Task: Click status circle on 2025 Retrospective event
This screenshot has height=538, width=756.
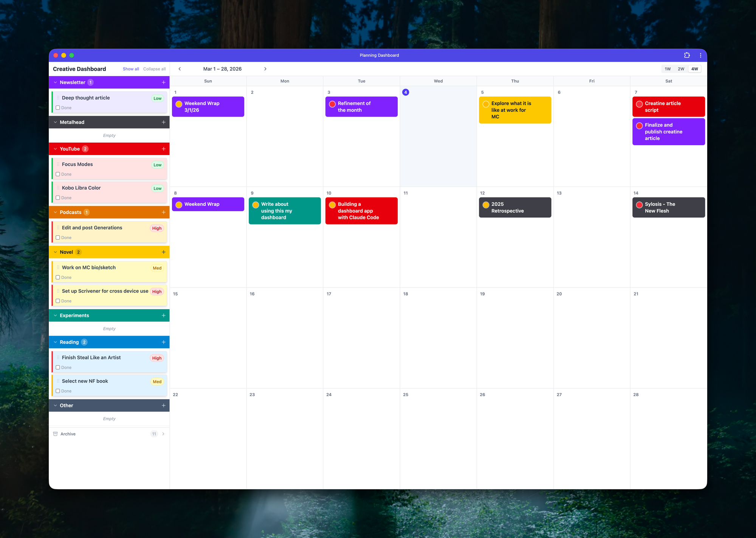Action: [486, 205]
